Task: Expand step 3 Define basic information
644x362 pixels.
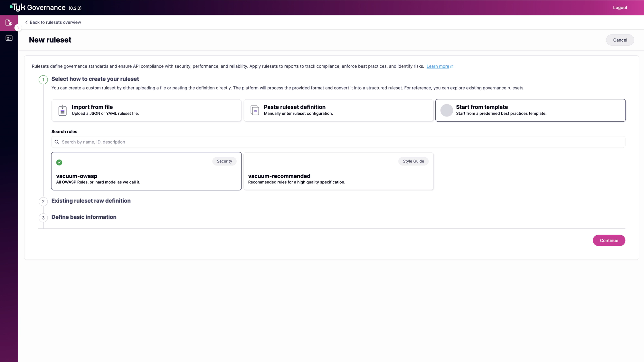Action: [84, 217]
